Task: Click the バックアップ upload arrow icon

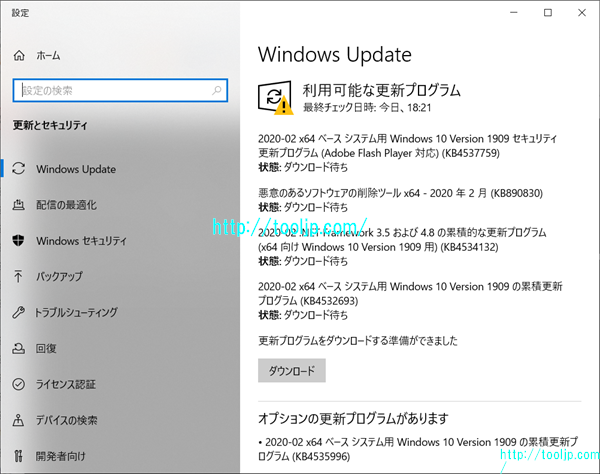Action: [x=18, y=276]
